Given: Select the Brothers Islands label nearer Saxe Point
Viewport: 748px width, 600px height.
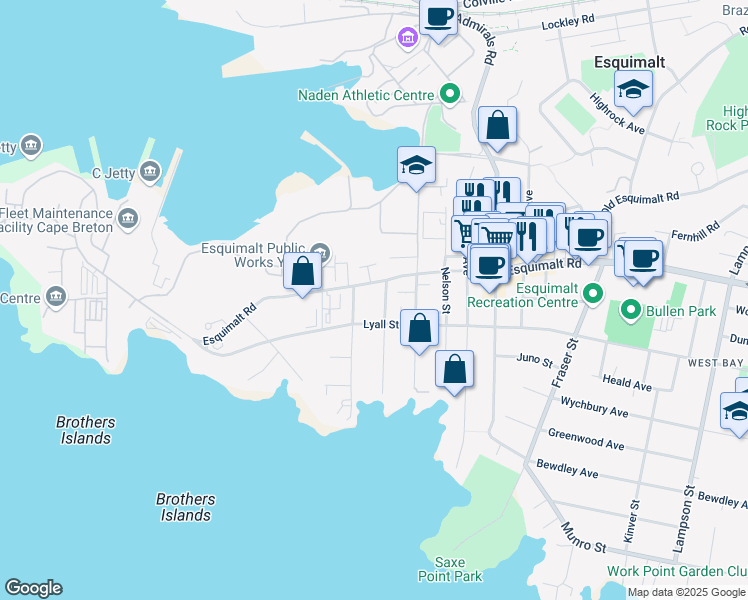Looking at the screenshot, I should (x=185, y=507).
